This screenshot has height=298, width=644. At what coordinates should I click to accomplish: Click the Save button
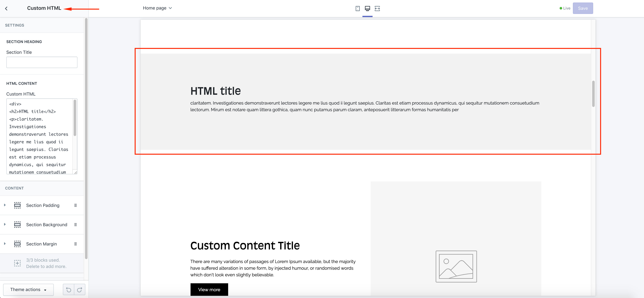[583, 8]
